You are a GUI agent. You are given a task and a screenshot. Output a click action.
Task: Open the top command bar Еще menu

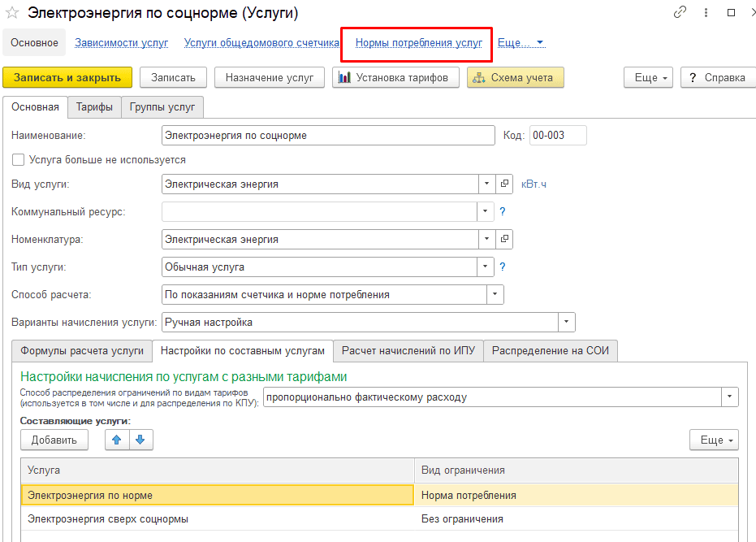point(648,78)
